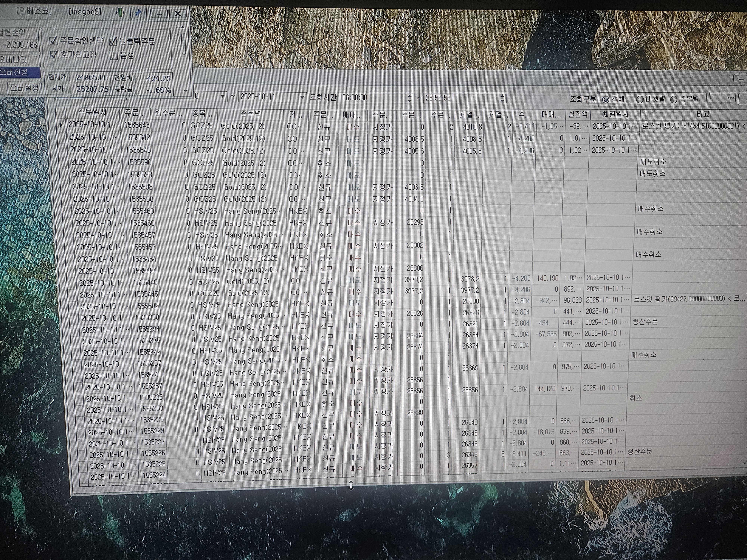The width and height of the screenshot is (747, 560).
Task: Click 로스컷 평가(99427.09...) remark
Action: 689,299
